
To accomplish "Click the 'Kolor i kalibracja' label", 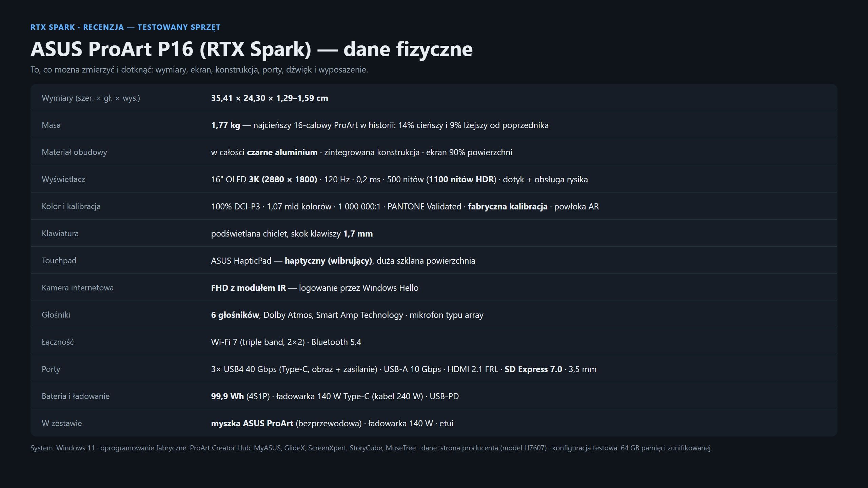I will 71,206.
